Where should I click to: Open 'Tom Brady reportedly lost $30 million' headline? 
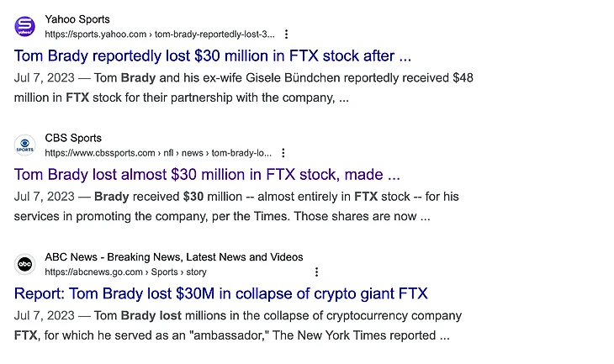(213, 56)
